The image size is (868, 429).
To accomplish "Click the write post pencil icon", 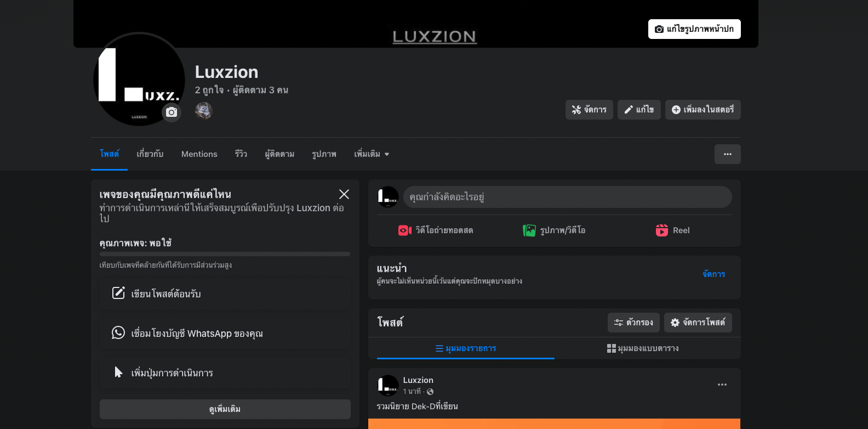I will [x=118, y=293].
